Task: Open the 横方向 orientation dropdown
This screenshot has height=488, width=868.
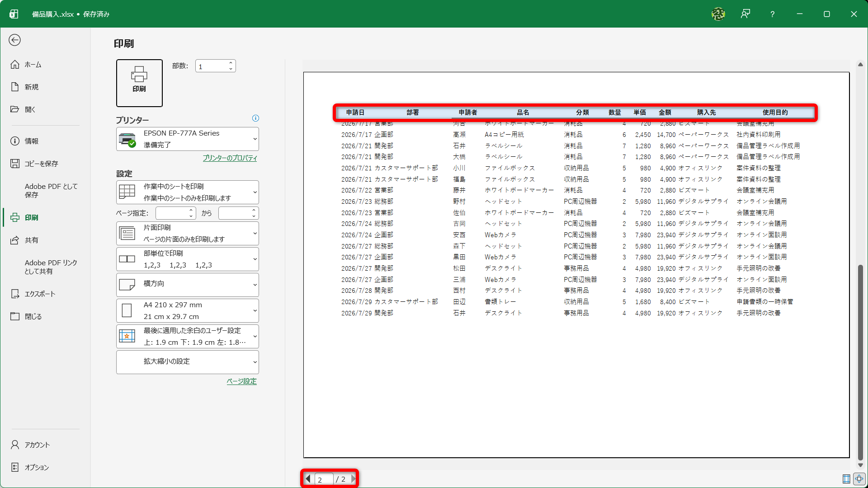Action: point(188,285)
